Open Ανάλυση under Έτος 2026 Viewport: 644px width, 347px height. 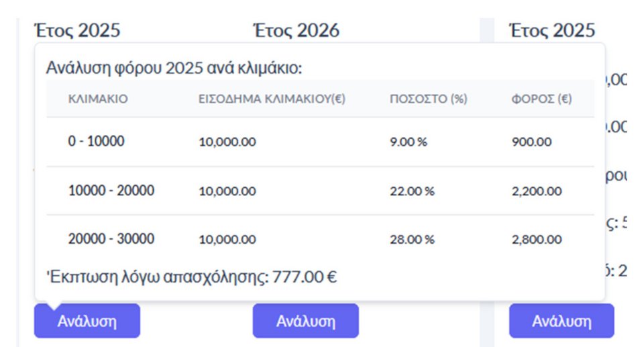click(x=305, y=321)
